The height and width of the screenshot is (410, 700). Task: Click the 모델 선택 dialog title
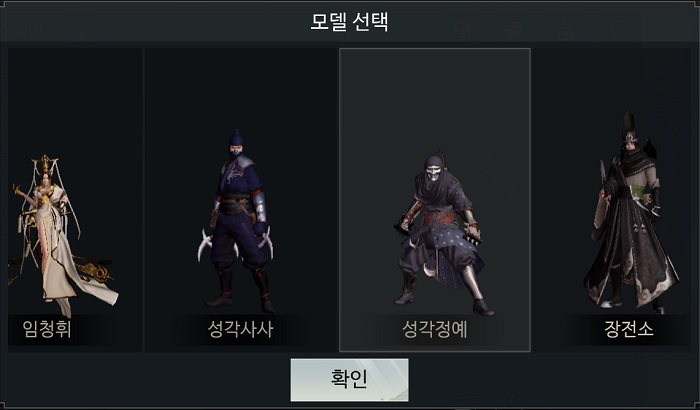[x=349, y=21]
